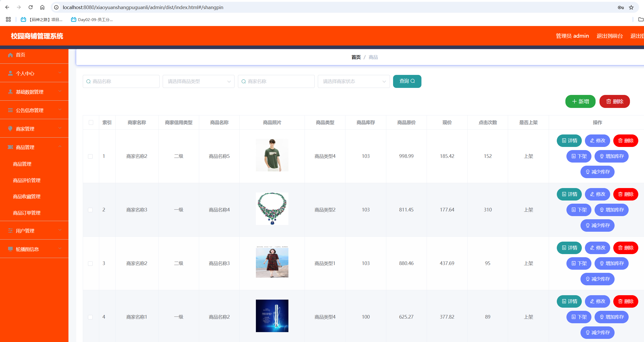
Task: Click 增加库存 for 商品名称5
Action: click(611, 156)
